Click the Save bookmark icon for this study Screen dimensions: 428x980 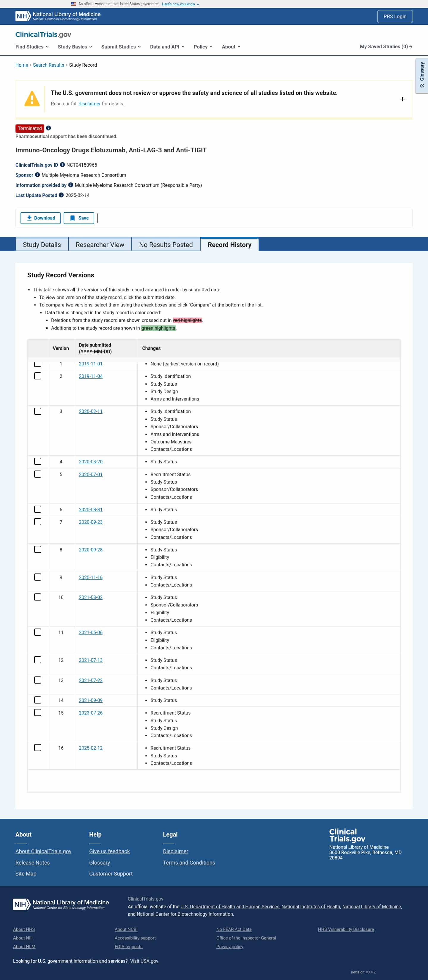(72, 218)
